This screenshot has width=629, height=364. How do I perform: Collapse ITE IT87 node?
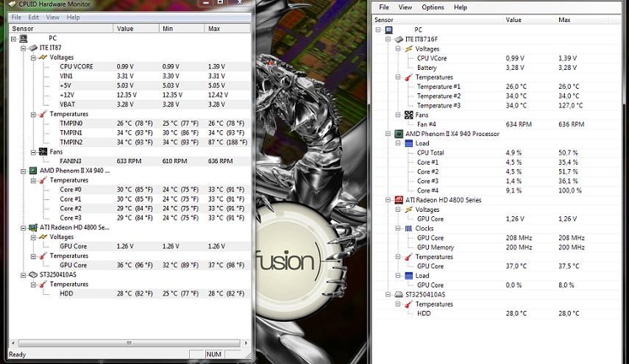(x=24, y=48)
